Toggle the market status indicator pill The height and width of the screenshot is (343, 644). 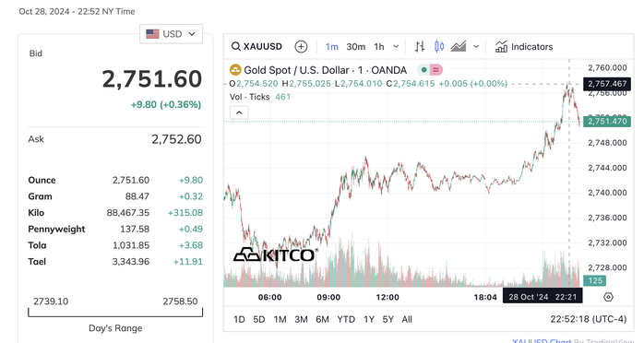point(430,70)
